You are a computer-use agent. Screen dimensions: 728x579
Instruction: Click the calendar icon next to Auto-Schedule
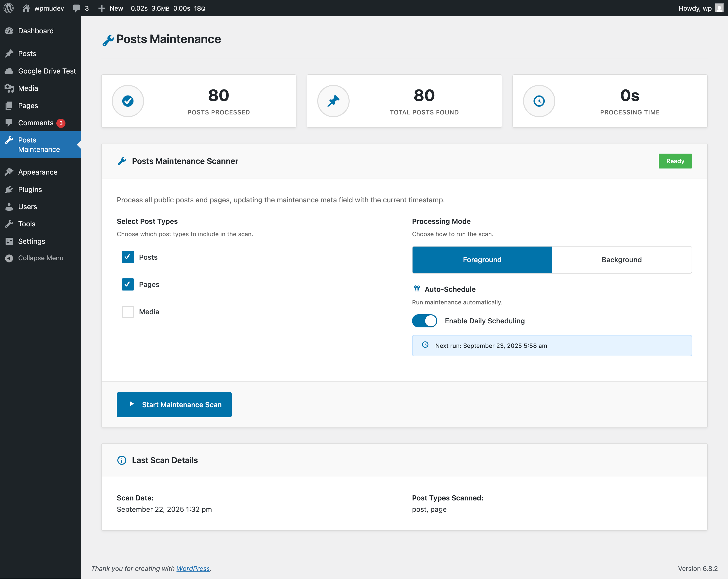point(417,289)
